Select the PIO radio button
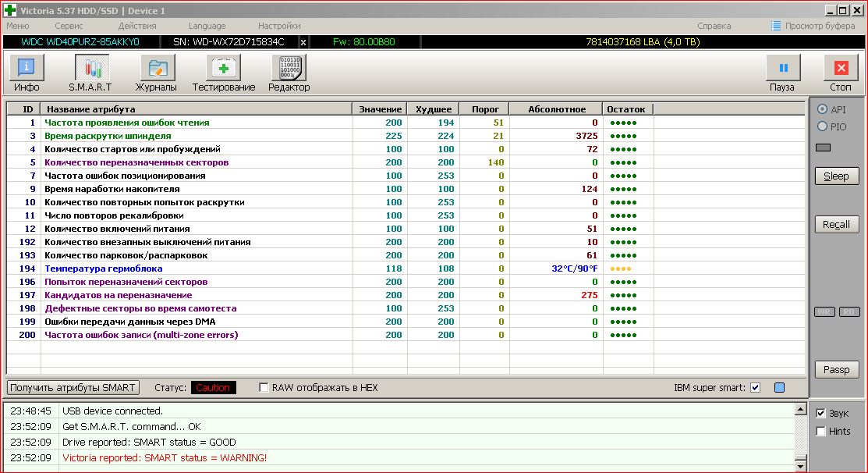This screenshot has width=868, height=473. click(823, 126)
